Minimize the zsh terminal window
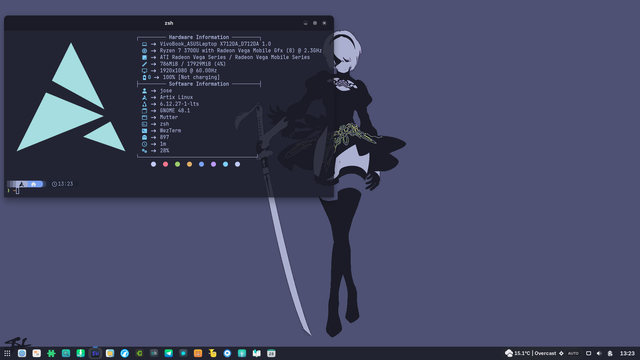Viewport: 640px width, 360px height. coord(305,23)
